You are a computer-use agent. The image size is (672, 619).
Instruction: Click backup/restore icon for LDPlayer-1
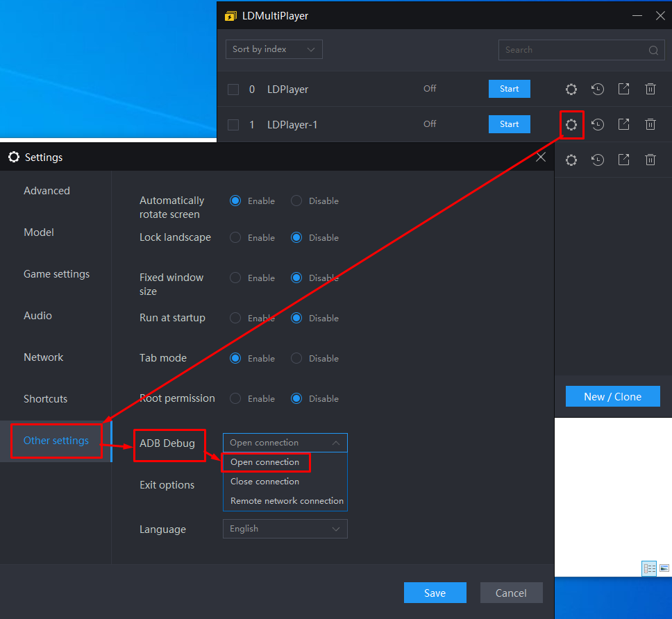pos(598,125)
